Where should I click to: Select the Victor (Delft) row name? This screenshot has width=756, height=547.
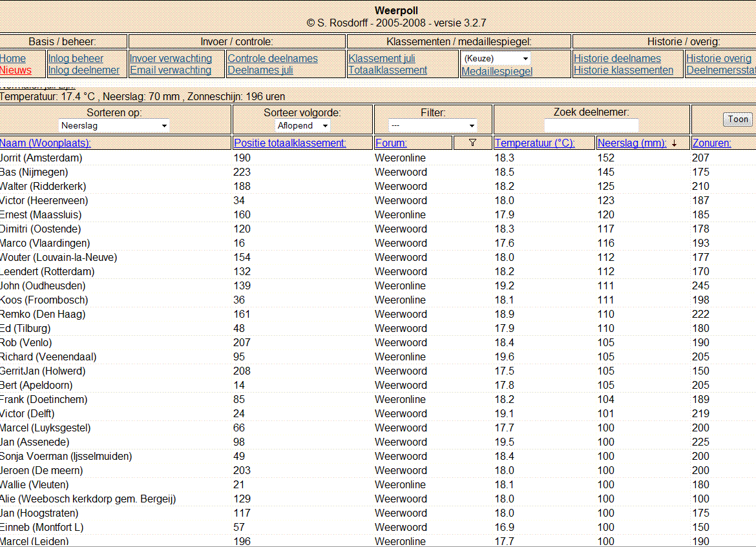click(x=28, y=413)
